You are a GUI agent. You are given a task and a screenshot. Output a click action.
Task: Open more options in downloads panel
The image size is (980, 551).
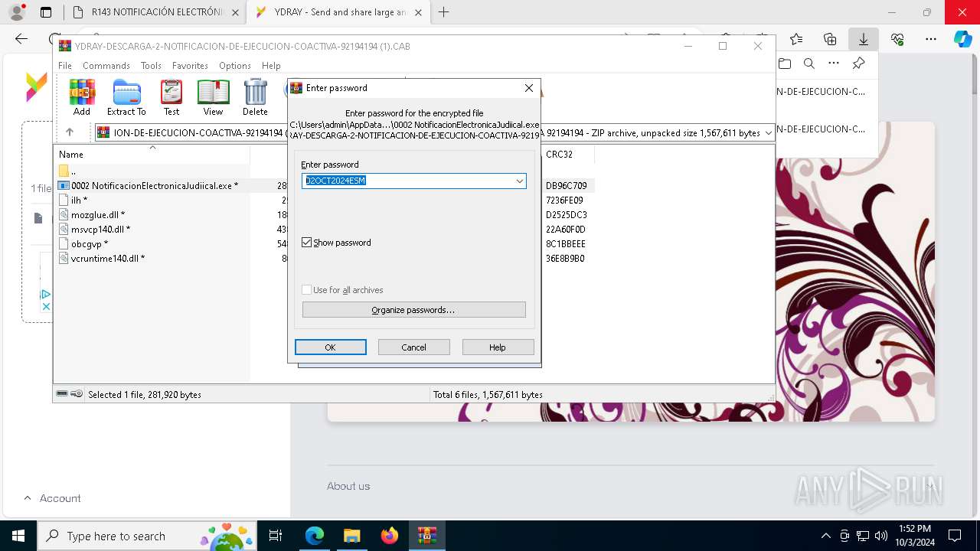834,64
